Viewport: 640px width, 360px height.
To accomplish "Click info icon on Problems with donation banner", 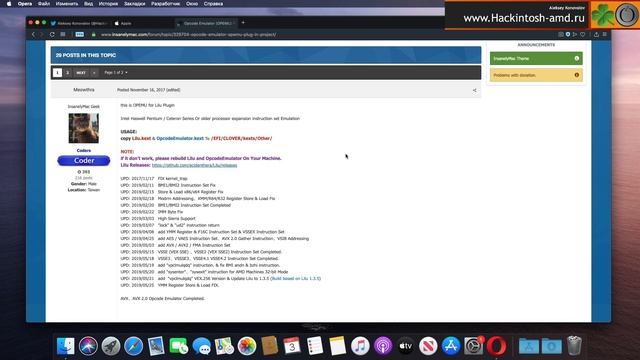I will [577, 75].
